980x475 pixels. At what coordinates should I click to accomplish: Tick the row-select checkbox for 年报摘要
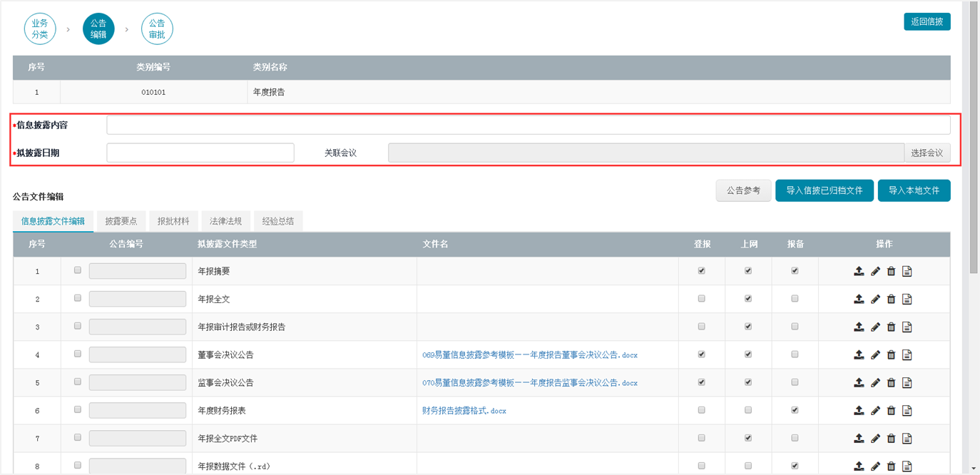[x=78, y=270]
